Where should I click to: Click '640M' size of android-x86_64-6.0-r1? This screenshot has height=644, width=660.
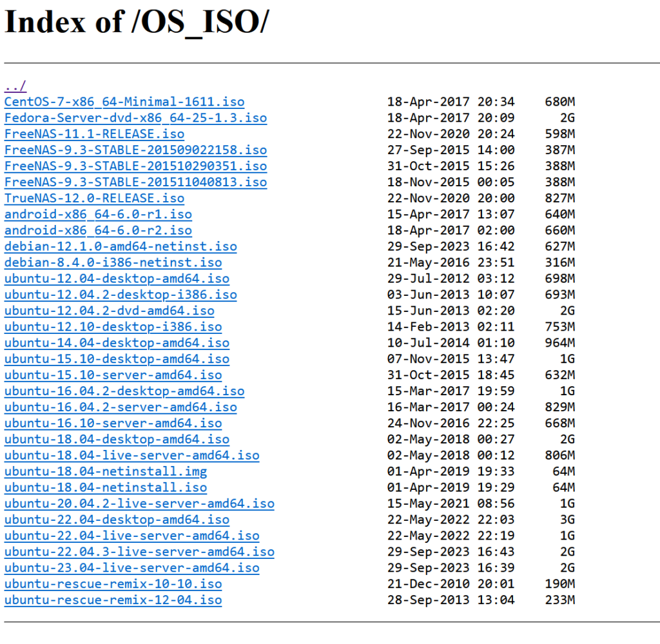(x=560, y=214)
